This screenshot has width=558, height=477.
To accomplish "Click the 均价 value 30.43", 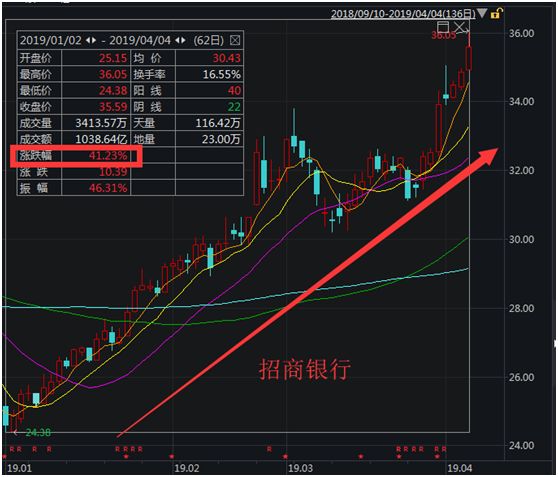I will pyautogui.click(x=227, y=58).
